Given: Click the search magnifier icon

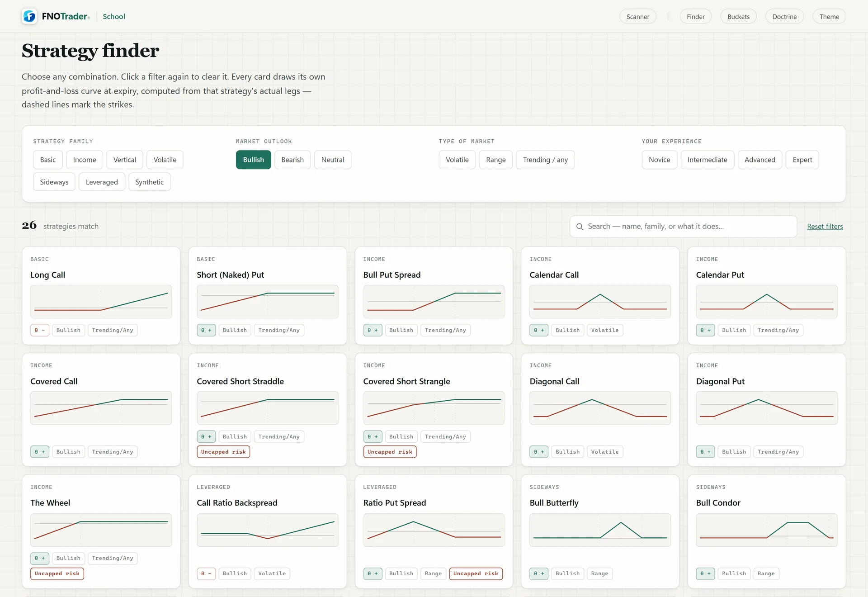Looking at the screenshot, I should (x=580, y=227).
